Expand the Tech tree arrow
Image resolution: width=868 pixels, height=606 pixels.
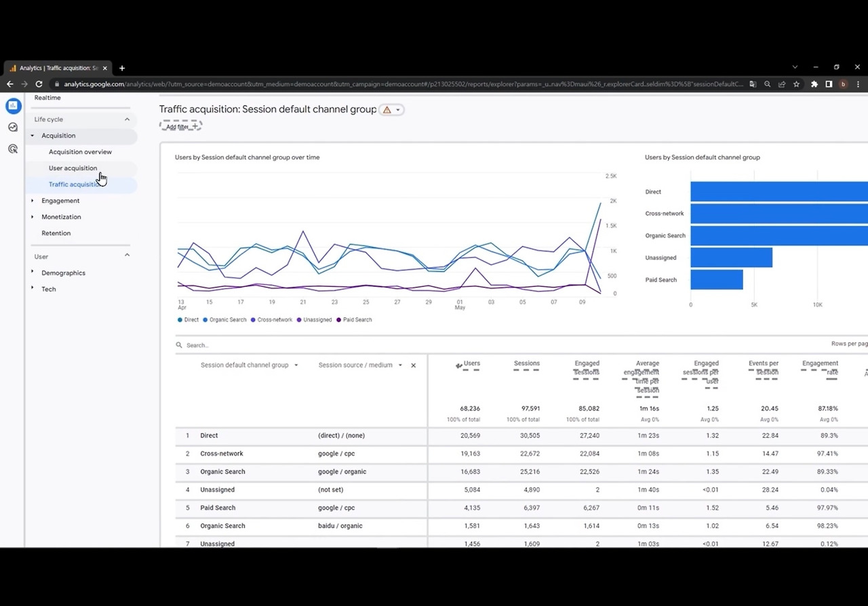coord(32,288)
